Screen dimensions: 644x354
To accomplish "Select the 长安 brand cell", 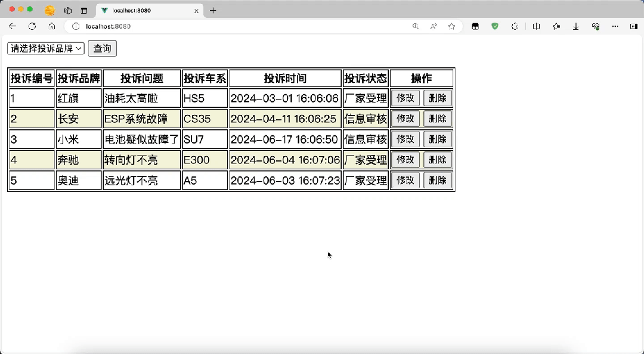I will [x=79, y=119].
